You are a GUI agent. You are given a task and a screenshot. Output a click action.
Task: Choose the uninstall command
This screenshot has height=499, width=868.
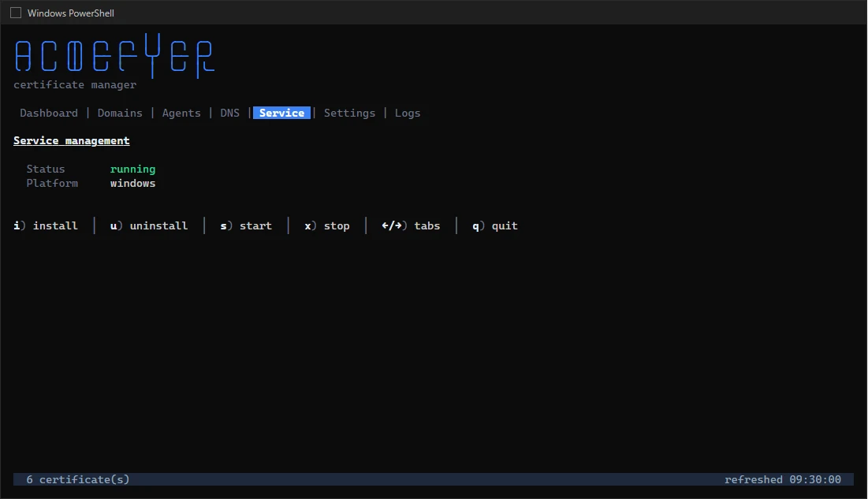coord(149,226)
